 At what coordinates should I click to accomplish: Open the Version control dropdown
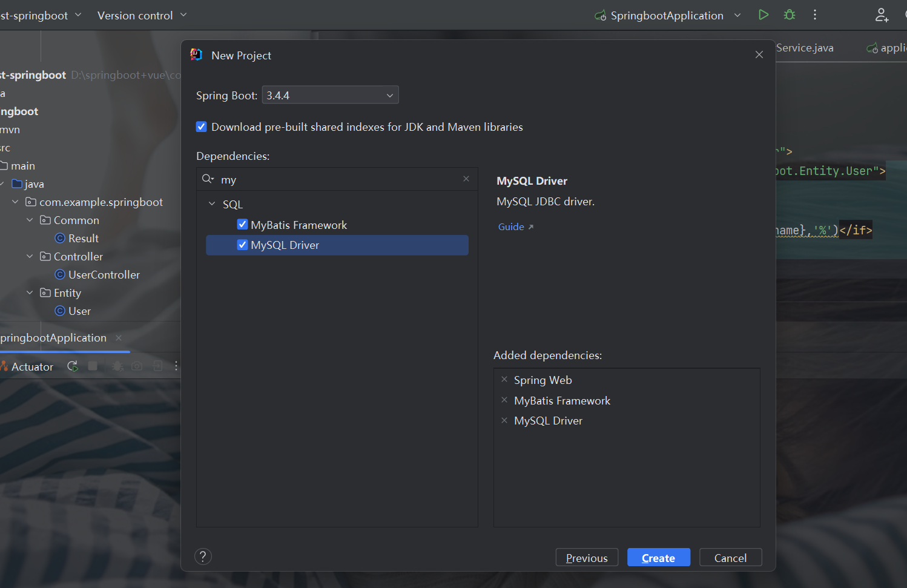[x=142, y=15]
